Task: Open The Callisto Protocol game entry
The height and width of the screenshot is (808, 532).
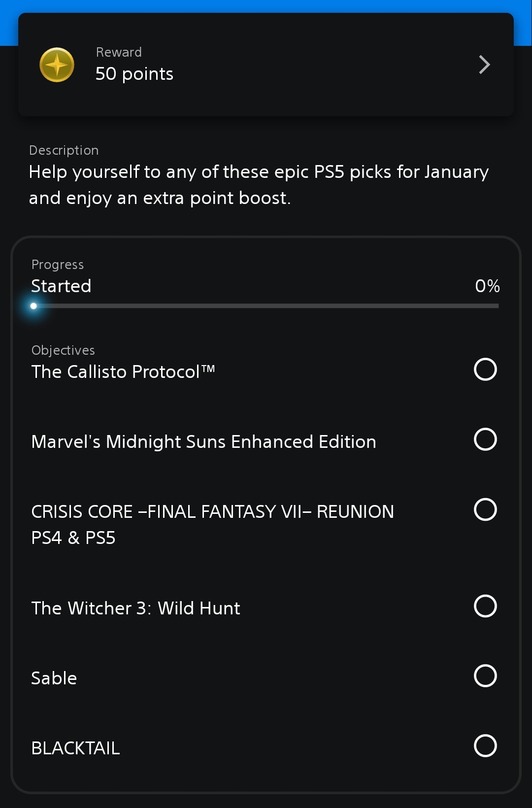Action: [x=123, y=371]
